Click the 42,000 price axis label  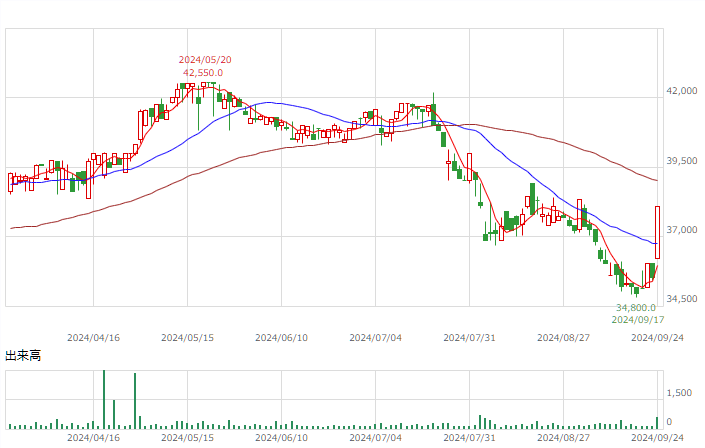tap(682, 91)
